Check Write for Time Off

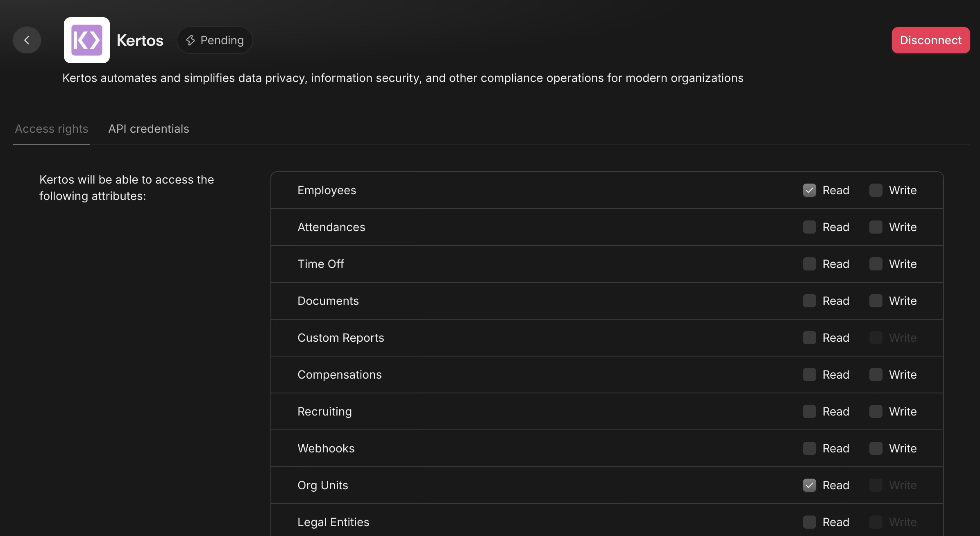pos(876,264)
